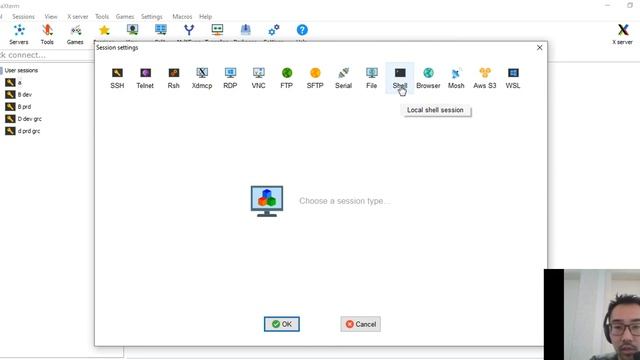Confirm with the OK button
This screenshot has width=640, height=360.
pyautogui.click(x=282, y=324)
